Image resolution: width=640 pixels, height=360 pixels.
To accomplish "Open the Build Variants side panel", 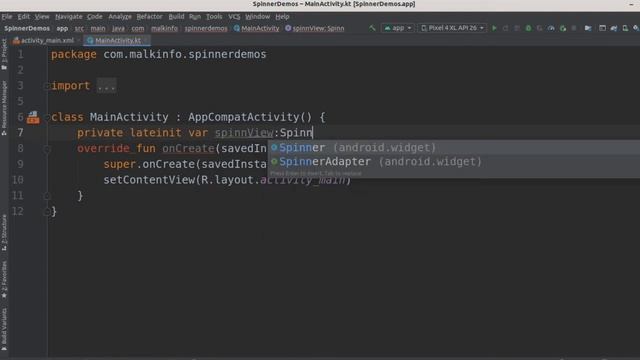I will coord(4,329).
